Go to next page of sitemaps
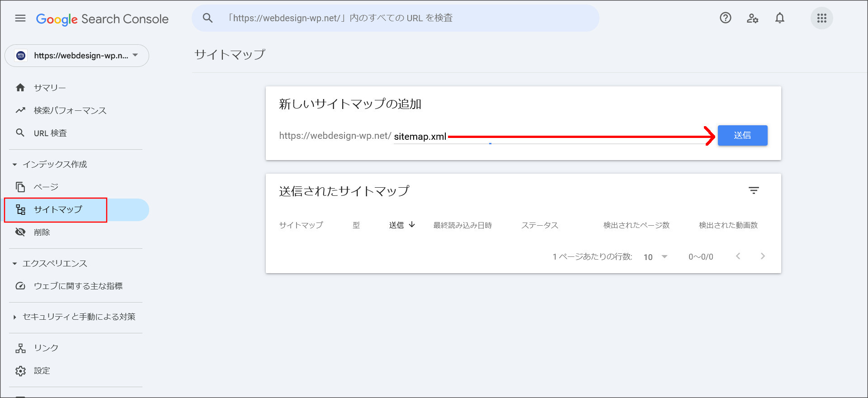868x398 pixels. 763,256
